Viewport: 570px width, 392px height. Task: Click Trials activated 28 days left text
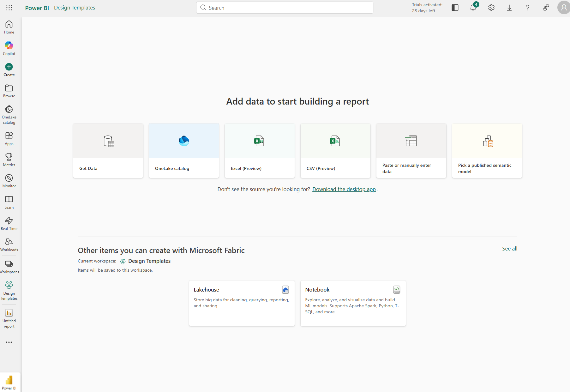pos(427,8)
